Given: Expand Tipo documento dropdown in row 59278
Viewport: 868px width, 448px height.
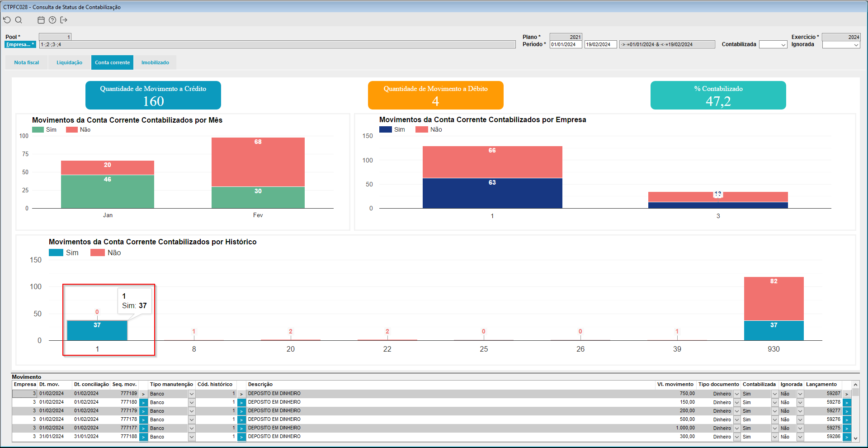Looking at the screenshot, I should (x=737, y=402).
